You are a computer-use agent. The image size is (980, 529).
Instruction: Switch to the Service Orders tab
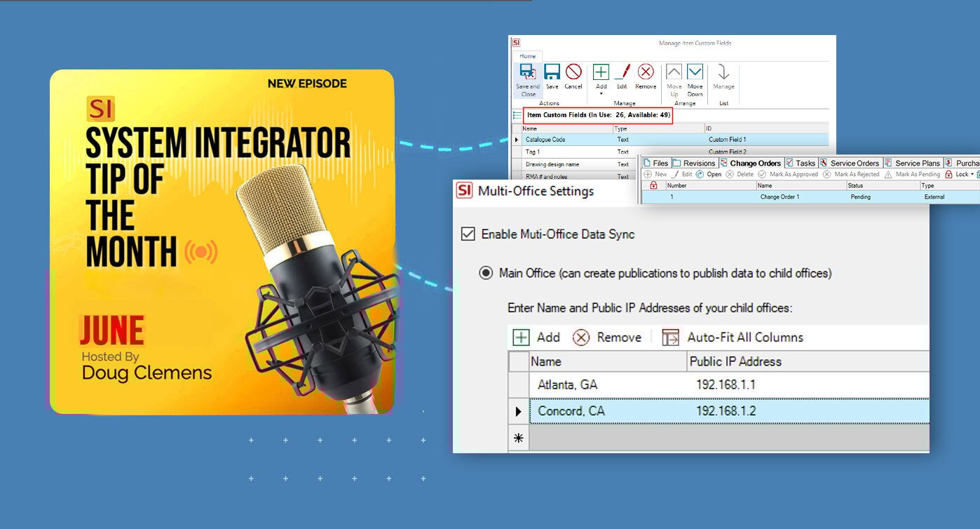(x=850, y=163)
